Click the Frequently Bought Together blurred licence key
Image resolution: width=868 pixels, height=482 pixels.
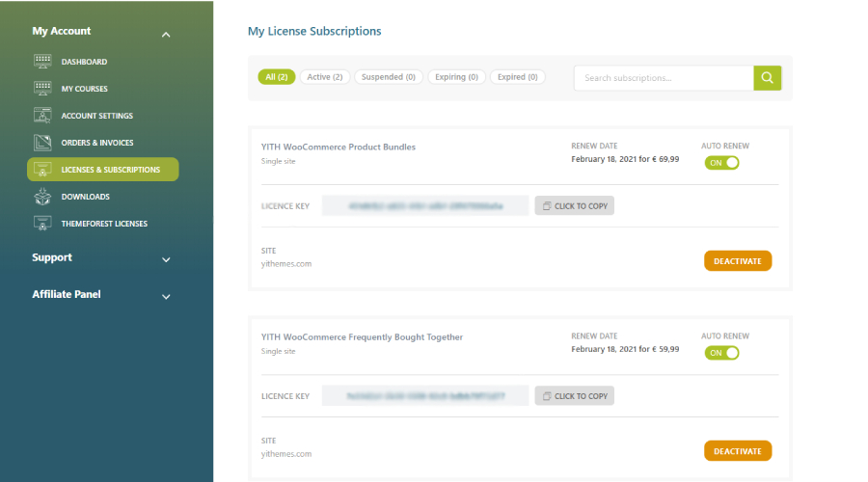pyautogui.click(x=425, y=396)
